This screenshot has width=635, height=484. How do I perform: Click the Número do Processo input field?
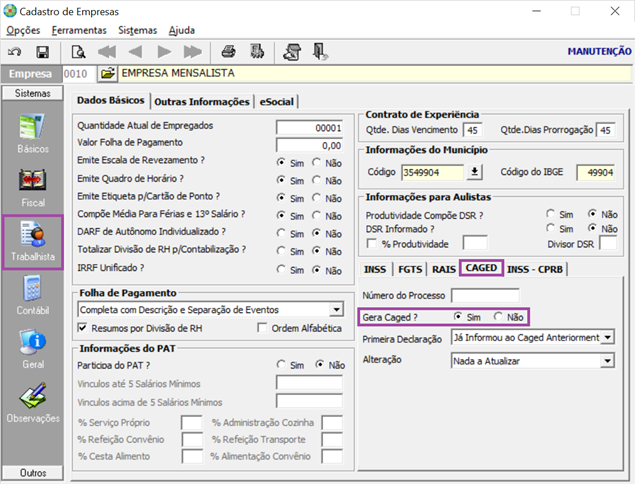click(x=485, y=295)
